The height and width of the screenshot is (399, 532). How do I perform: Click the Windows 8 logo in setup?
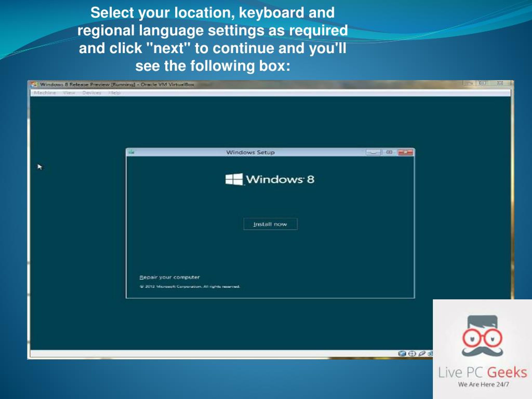[270, 179]
